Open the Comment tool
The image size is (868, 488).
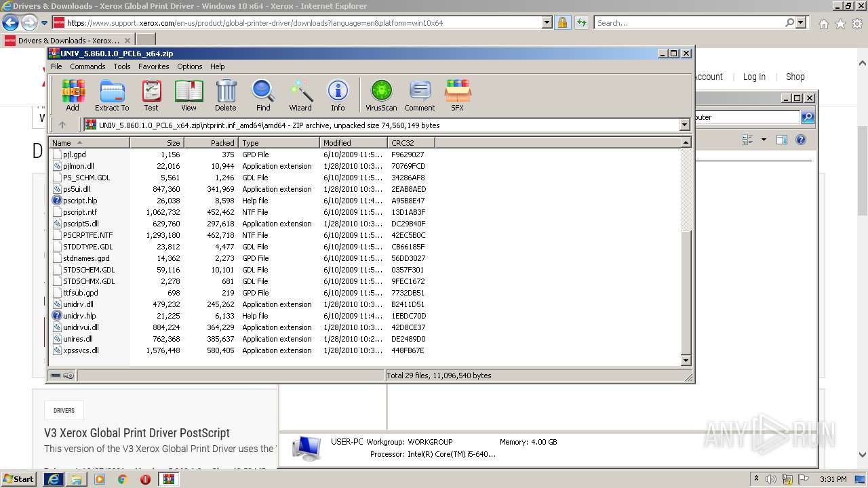tap(420, 96)
